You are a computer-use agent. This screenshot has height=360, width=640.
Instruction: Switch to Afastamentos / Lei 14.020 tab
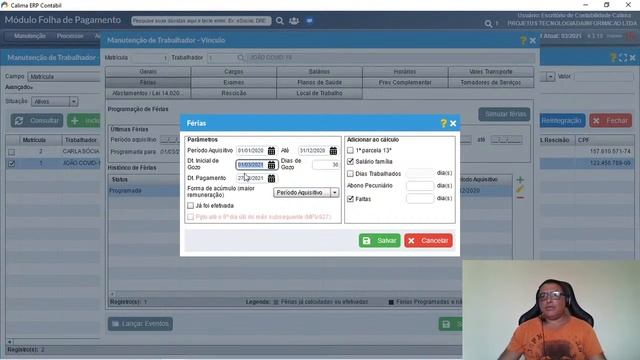click(148, 93)
